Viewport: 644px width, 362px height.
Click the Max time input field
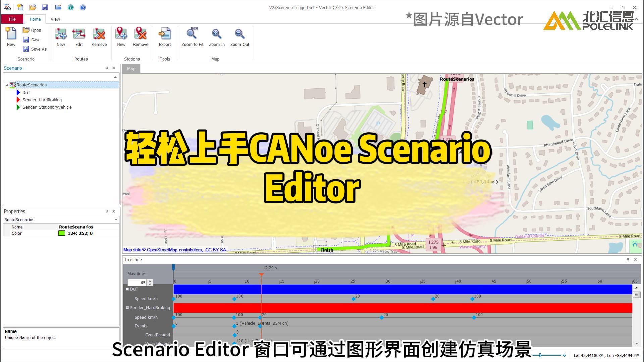click(x=137, y=283)
